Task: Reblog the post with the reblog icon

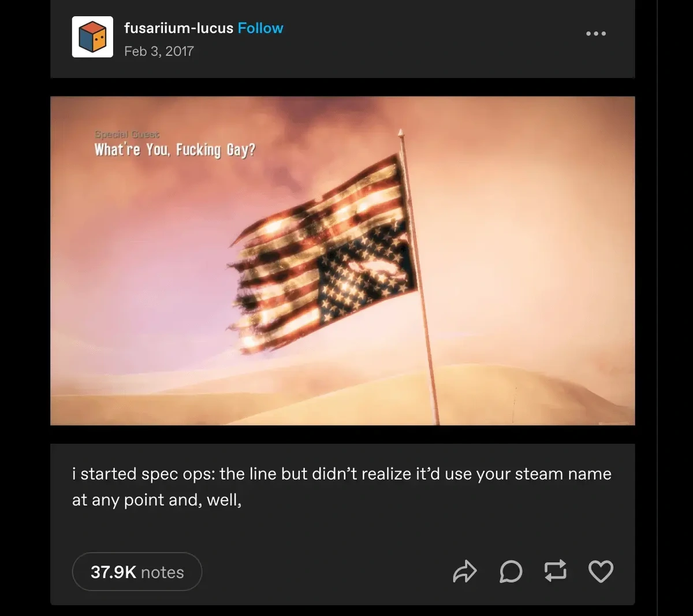Action: coord(556,571)
